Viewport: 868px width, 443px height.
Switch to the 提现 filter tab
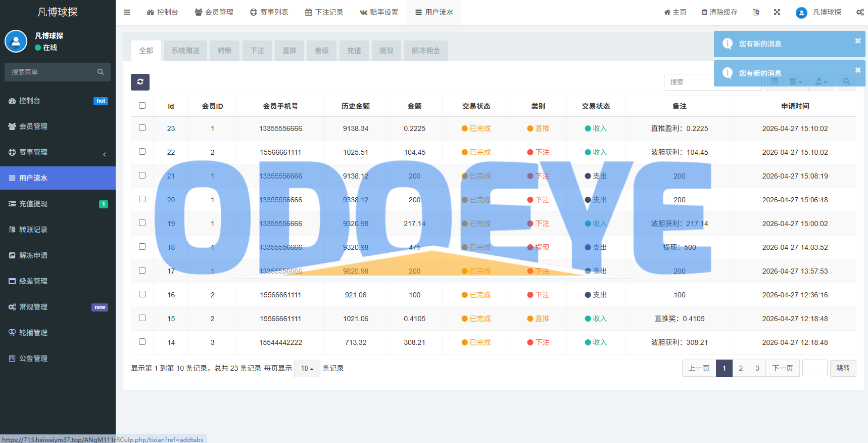pos(387,51)
